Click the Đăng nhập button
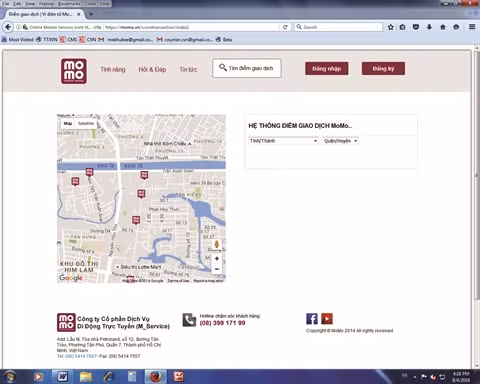This screenshot has width=480, height=384. click(327, 68)
